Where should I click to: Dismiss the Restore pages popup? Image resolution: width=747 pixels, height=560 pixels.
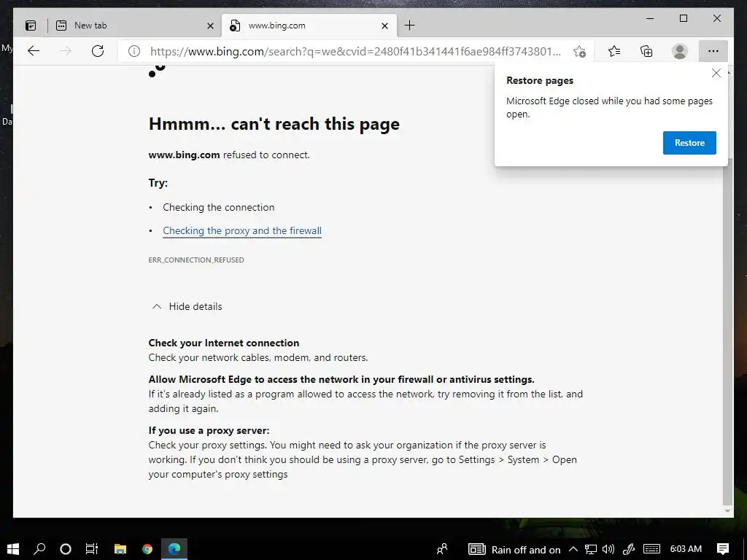pos(716,73)
